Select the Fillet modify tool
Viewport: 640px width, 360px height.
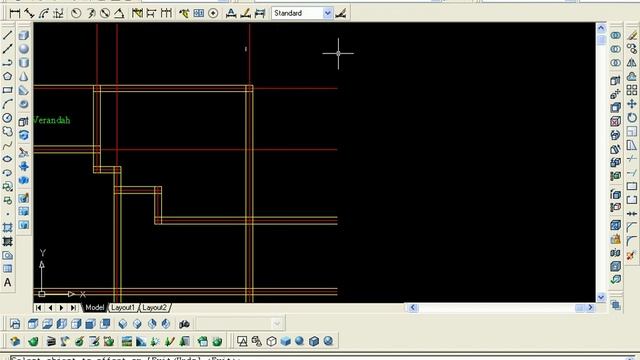(632, 241)
